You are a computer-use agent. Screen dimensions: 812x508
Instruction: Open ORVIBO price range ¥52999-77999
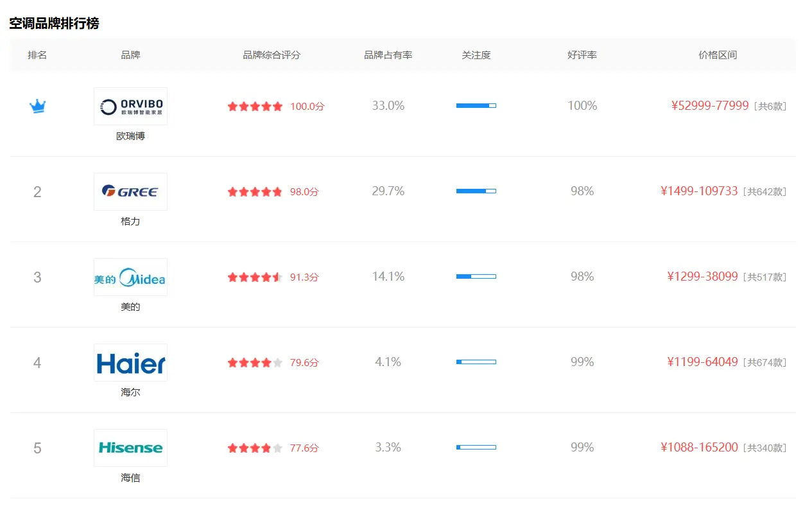point(710,106)
